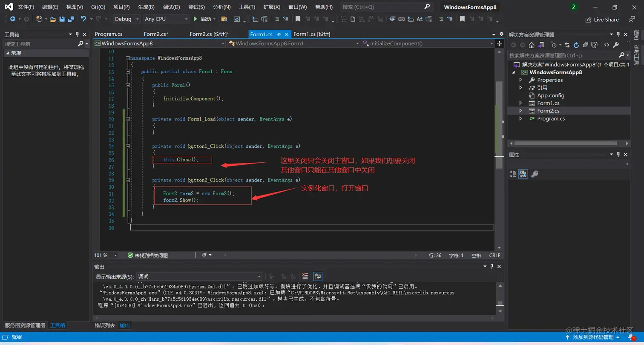Switch to the 服务器资源管理器 tab
The width and height of the screenshot is (644, 345).
coord(25,325)
